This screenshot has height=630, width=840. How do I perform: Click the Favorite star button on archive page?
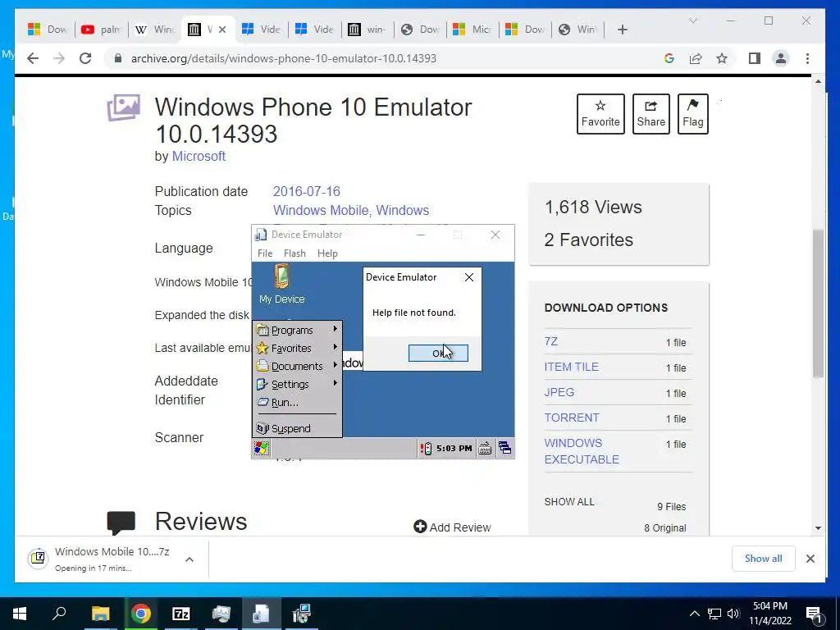click(x=600, y=113)
